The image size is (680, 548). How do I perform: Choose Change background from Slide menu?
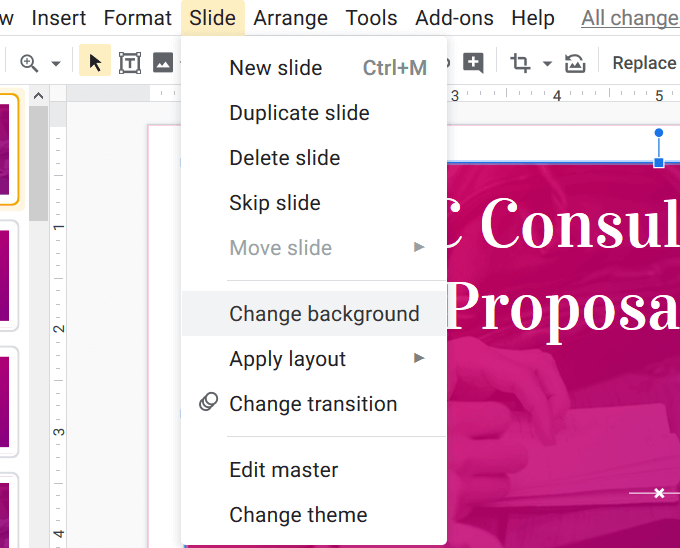point(324,314)
